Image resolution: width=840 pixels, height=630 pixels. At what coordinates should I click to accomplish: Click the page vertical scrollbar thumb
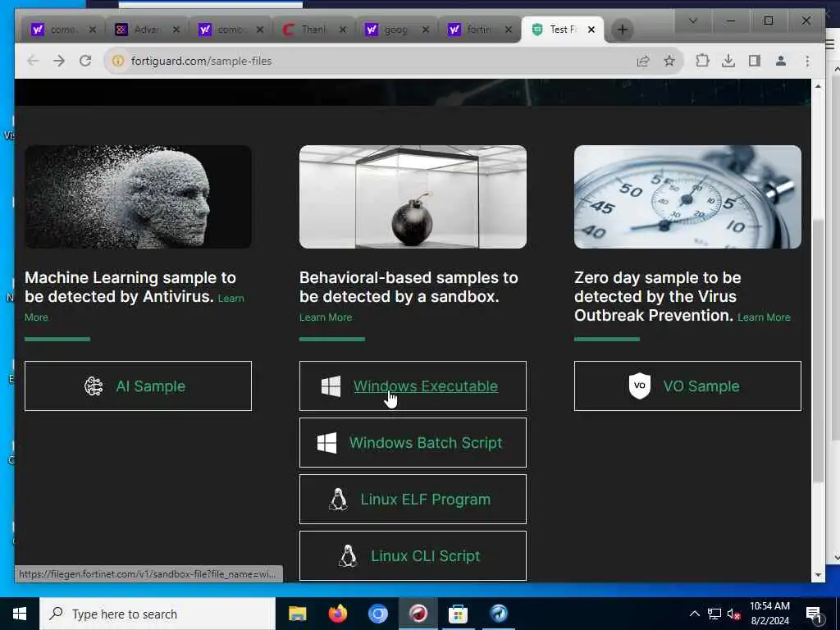point(818,351)
